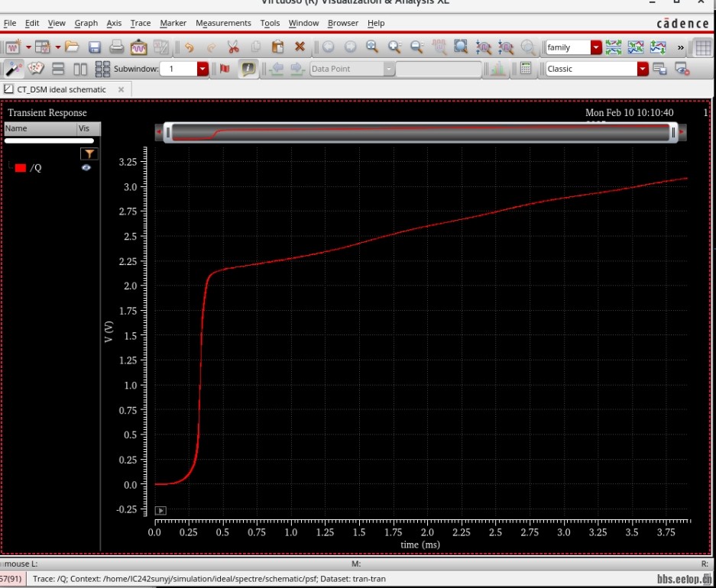Image resolution: width=716 pixels, height=588 pixels.
Task: Open the Trace menu
Action: [x=140, y=23]
